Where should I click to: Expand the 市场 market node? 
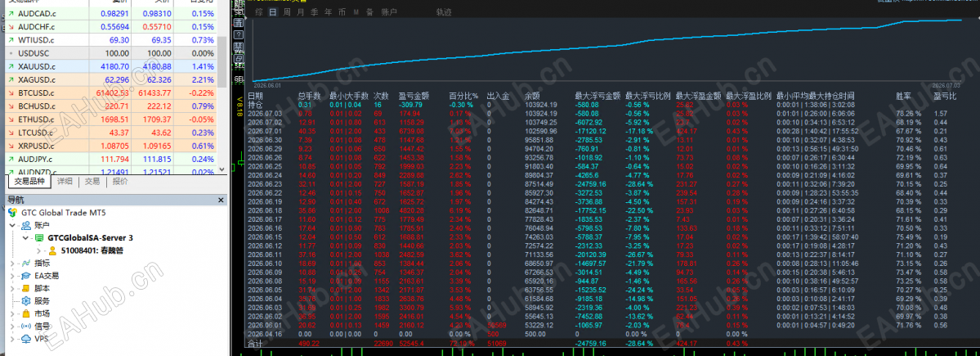[x=12, y=313]
